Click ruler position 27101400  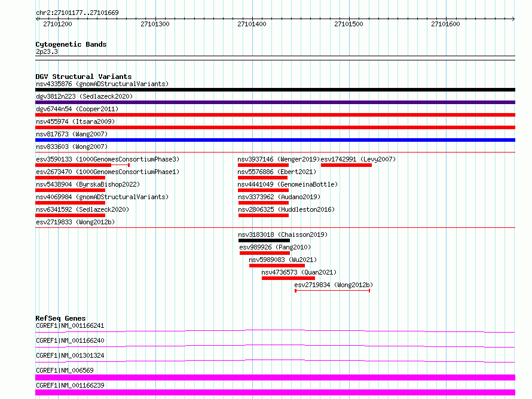[x=252, y=24]
